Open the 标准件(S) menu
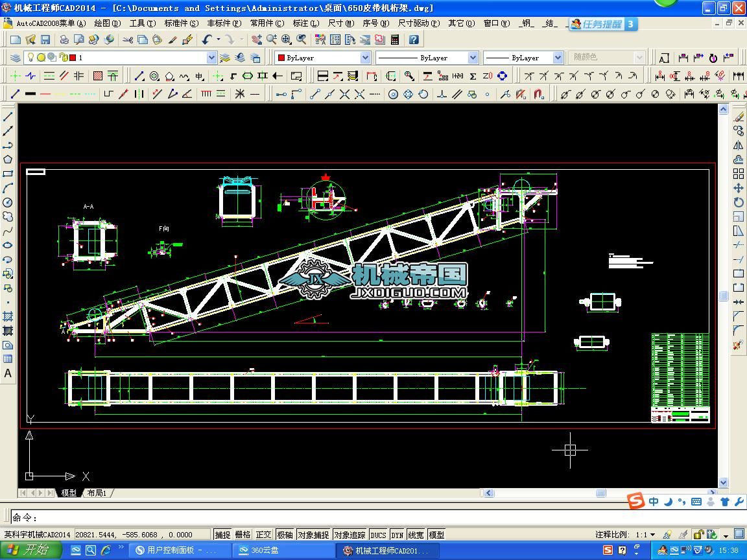This screenshot has width=747, height=560. coord(181,23)
